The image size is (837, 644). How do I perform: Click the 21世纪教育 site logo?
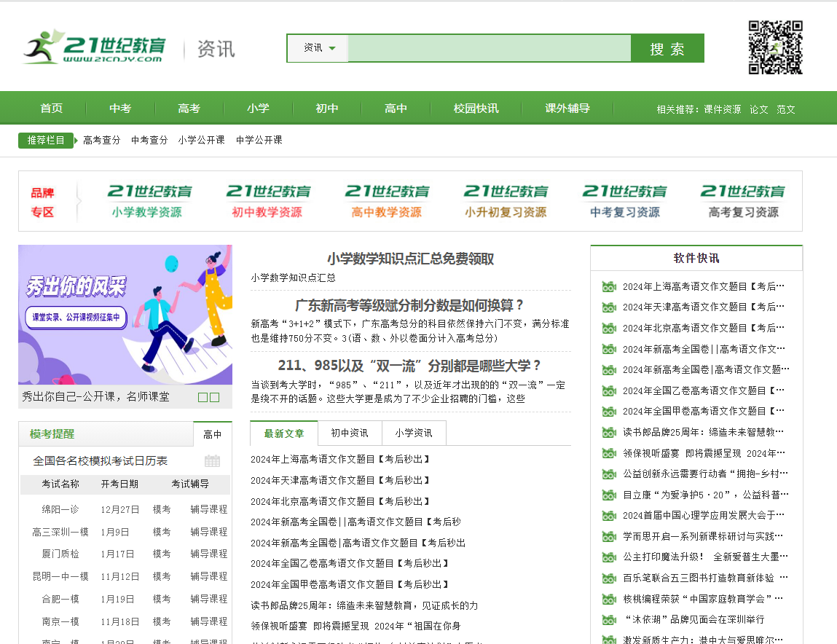pos(94,47)
